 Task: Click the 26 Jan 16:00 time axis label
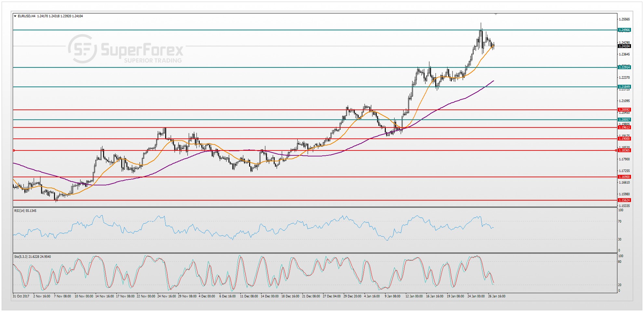coord(497,296)
